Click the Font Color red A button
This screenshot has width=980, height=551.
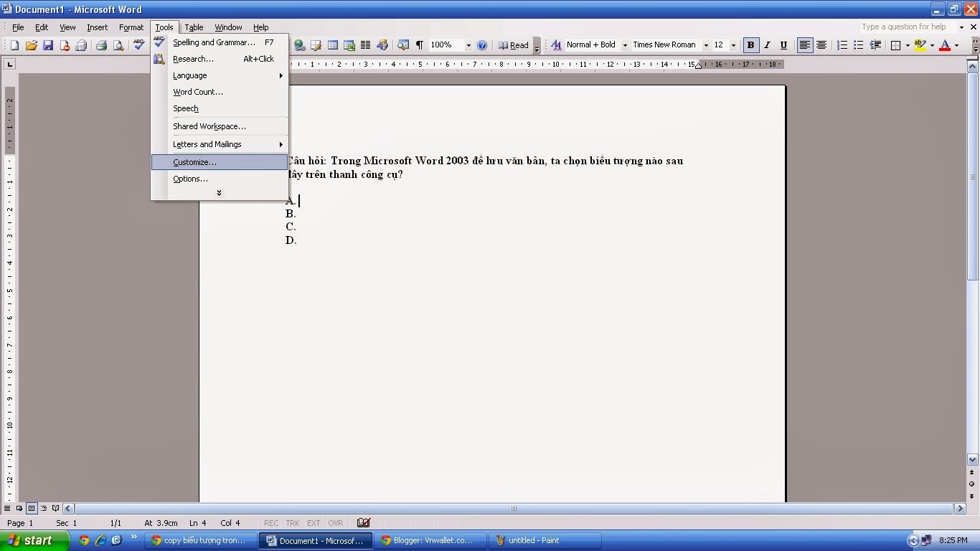(x=945, y=45)
